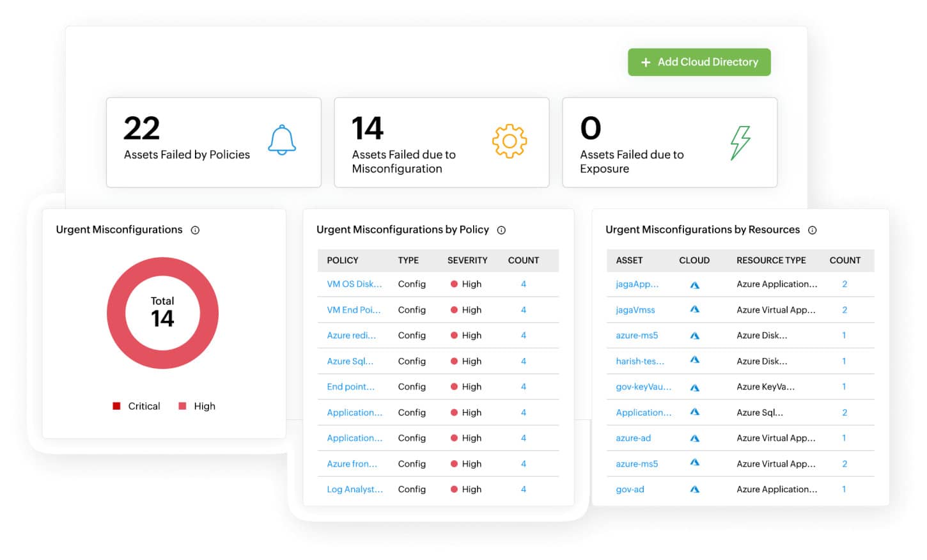
Task: Open info icon beside Urgent Misconfigurations by Resources
Action: tap(812, 230)
